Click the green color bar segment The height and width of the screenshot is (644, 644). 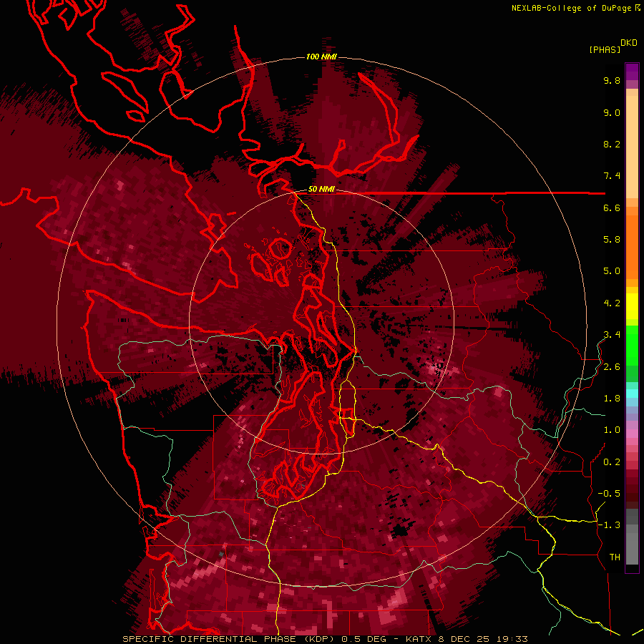[x=632, y=345]
